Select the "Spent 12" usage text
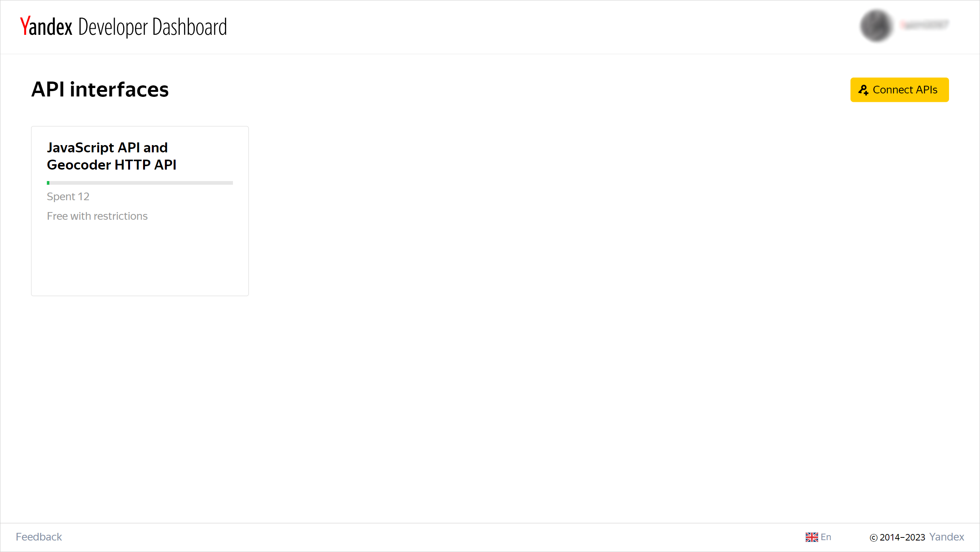The width and height of the screenshot is (980, 552). coord(68,197)
